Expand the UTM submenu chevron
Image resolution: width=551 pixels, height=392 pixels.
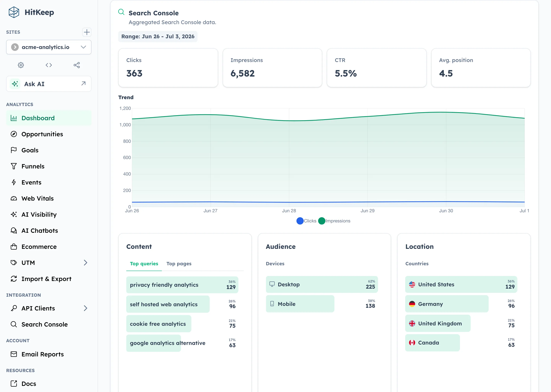[85, 263]
